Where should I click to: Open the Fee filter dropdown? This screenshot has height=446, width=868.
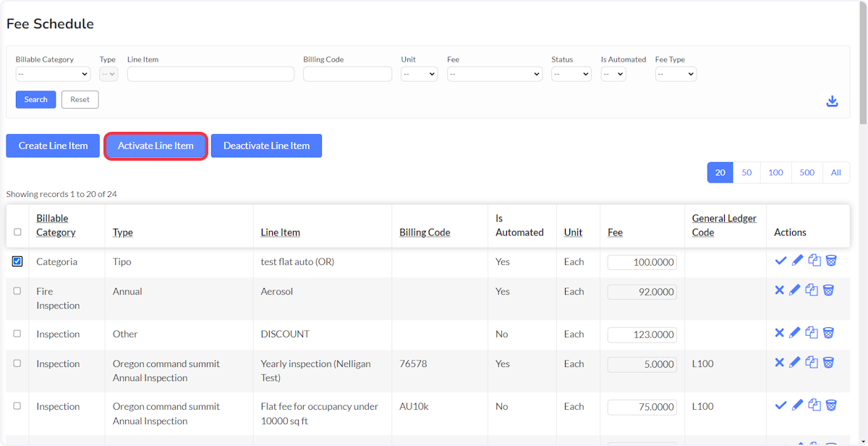click(495, 74)
